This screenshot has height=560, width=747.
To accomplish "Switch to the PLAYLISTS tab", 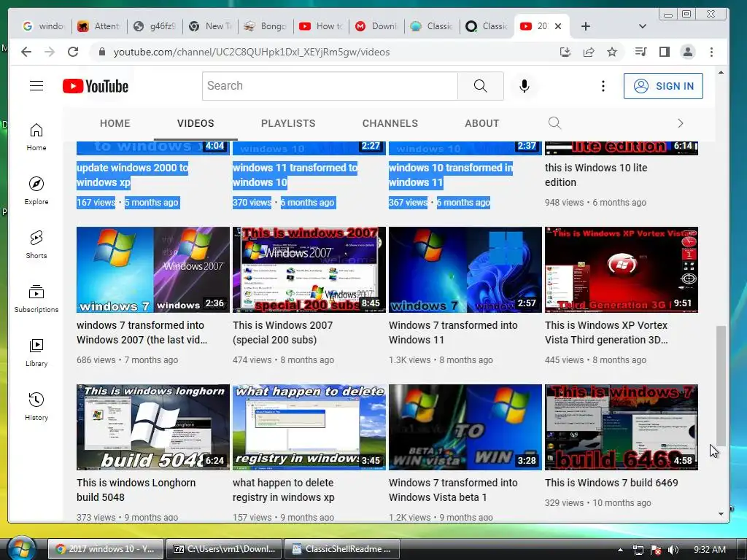I will tap(288, 123).
